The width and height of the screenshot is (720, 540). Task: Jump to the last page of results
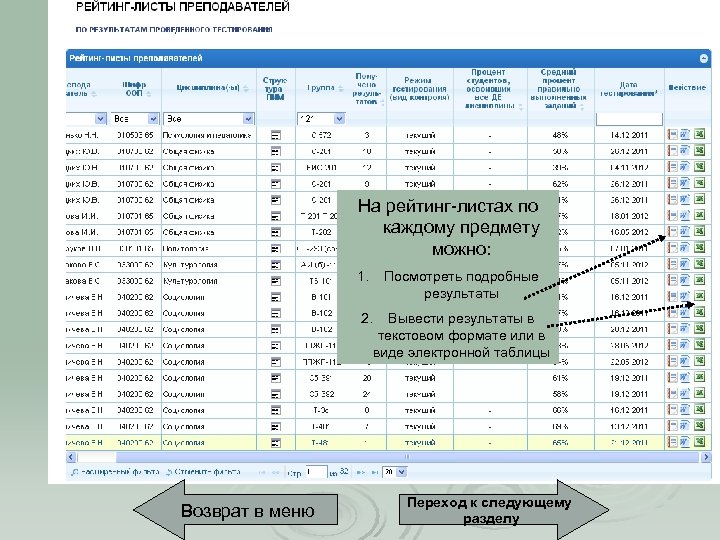[x=374, y=472]
